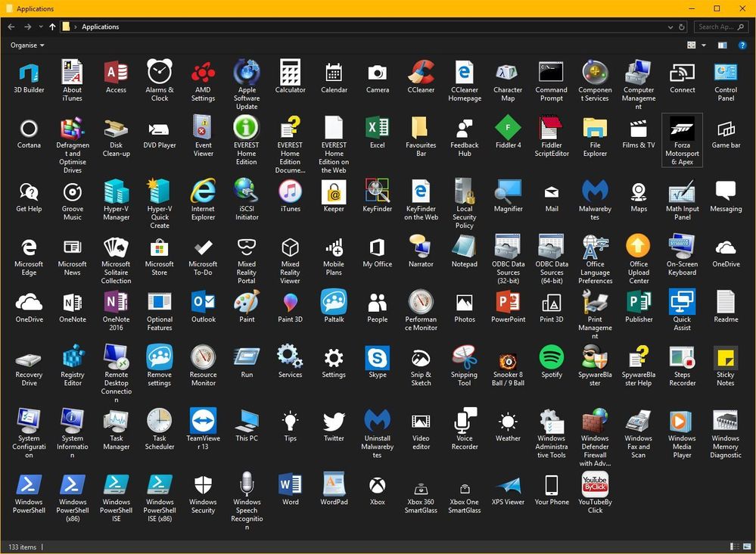Viewport: 756px width, 554px height.
Task: Toggle the preview pane
Action: pos(722,45)
